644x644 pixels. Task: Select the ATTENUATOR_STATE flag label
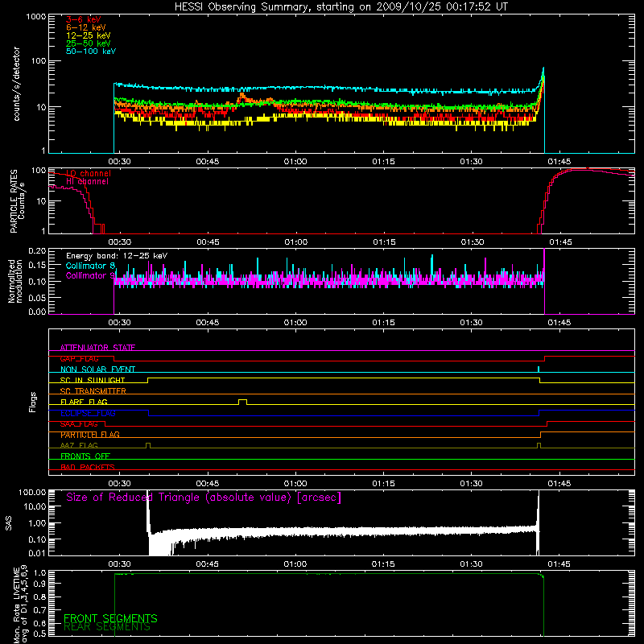pyautogui.click(x=97, y=348)
